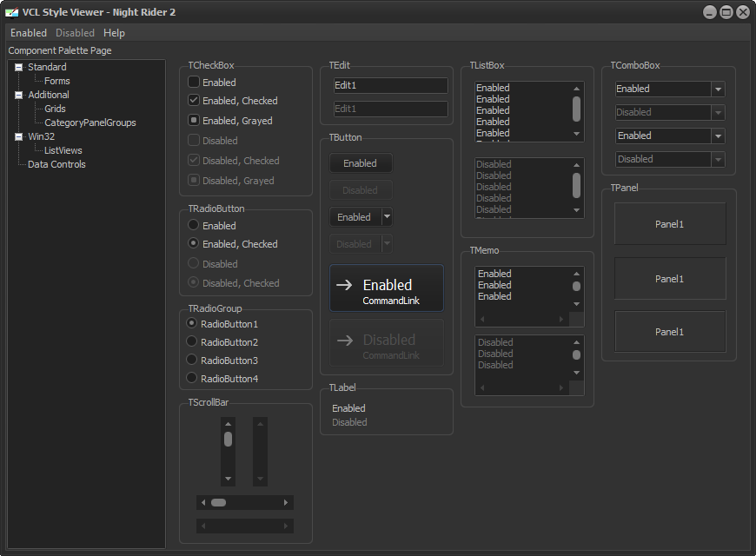
Task: Click right scroll arrow in enabled TMemo
Action: pyautogui.click(x=561, y=319)
